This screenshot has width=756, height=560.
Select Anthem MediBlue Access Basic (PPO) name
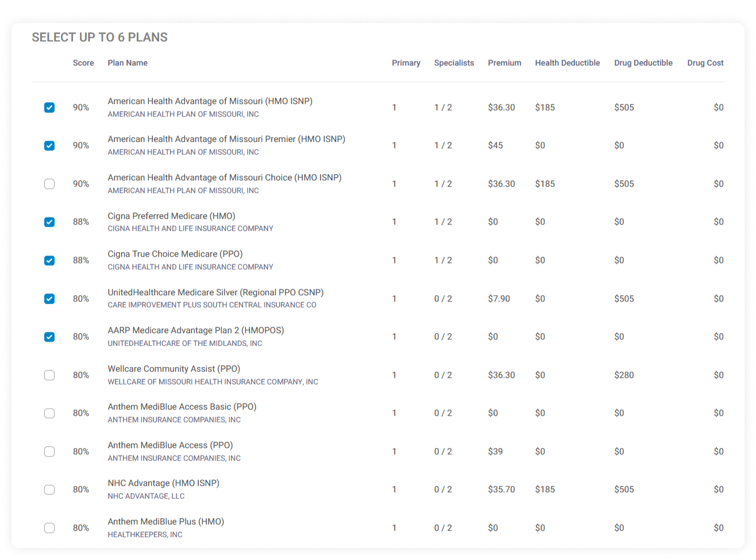(x=182, y=407)
